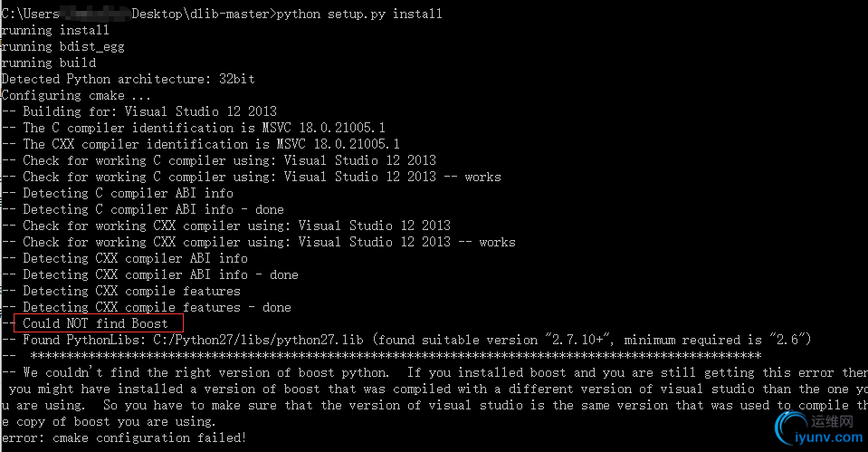
Task: Click the row of asterisks separator
Action: [x=396, y=355]
